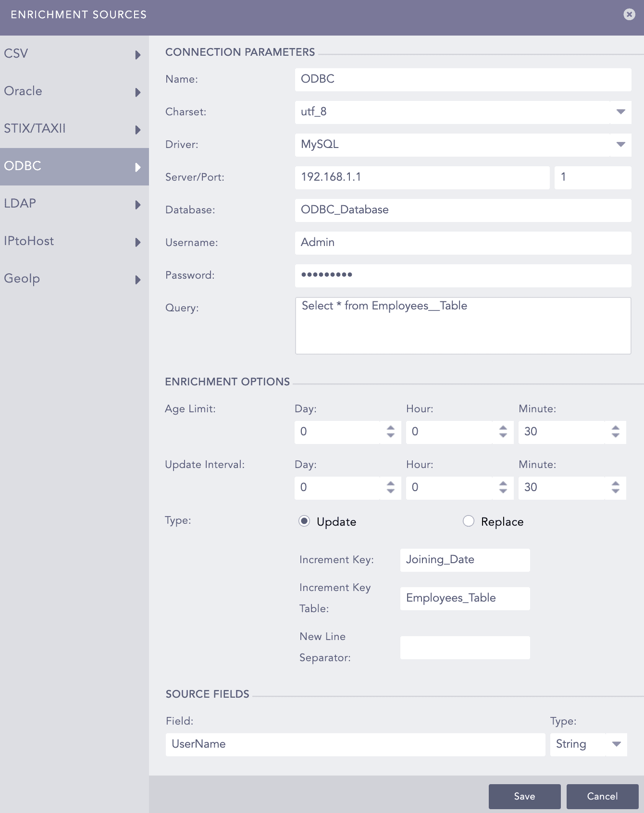Expand the Oracle source arrow
This screenshot has width=644, height=813.
pyautogui.click(x=138, y=92)
